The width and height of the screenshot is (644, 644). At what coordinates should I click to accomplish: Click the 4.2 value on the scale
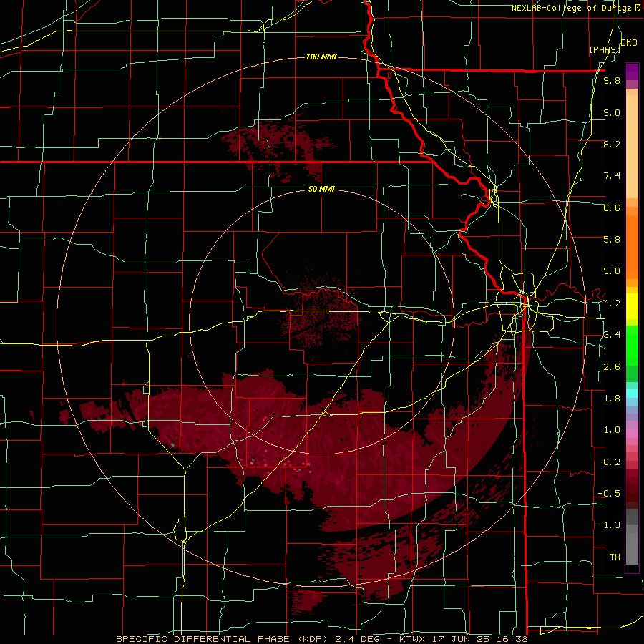pyautogui.click(x=612, y=303)
